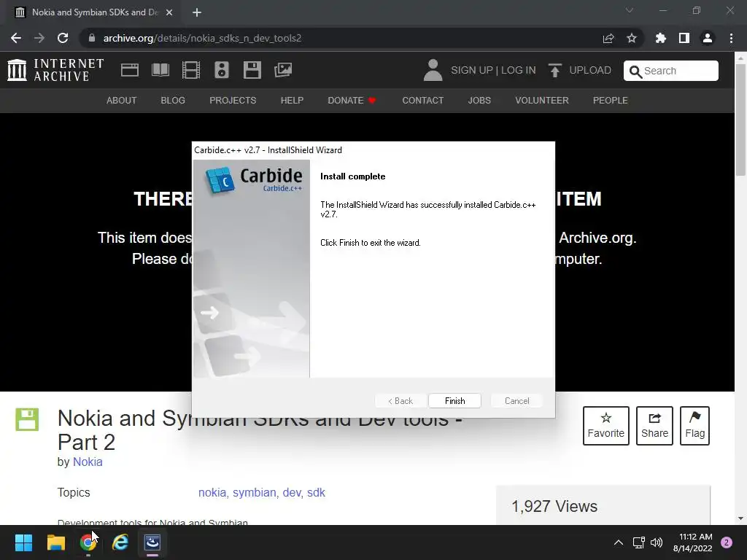The height and width of the screenshot is (560, 747).
Task: Open Chrome three-dot menu
Action: tap(731, 38)
